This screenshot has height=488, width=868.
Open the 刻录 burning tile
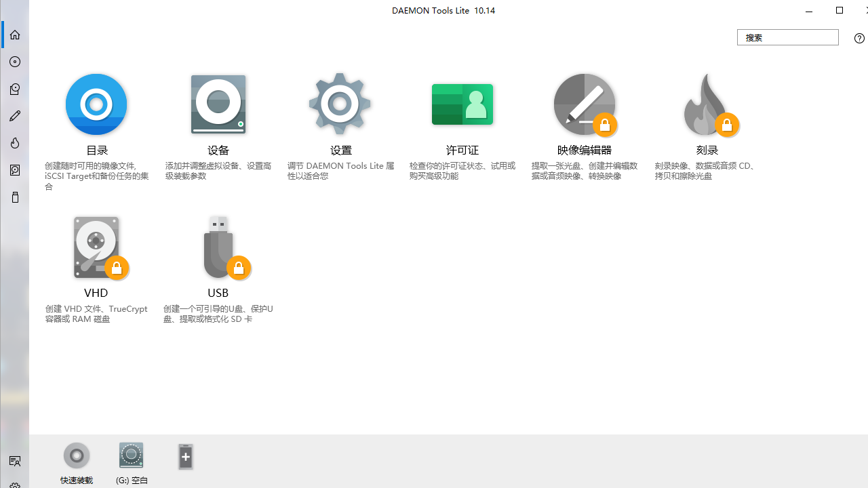(707, 104)
